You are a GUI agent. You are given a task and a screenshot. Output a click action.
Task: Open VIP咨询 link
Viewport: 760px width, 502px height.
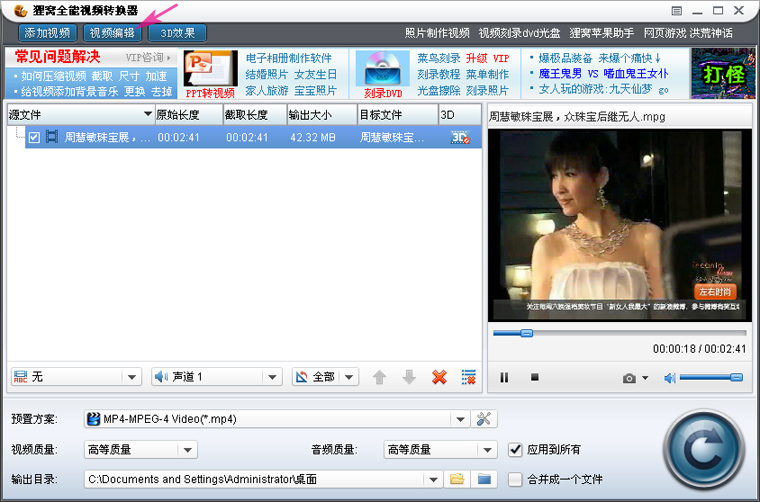pyautogui.click(x=148, y=58)
